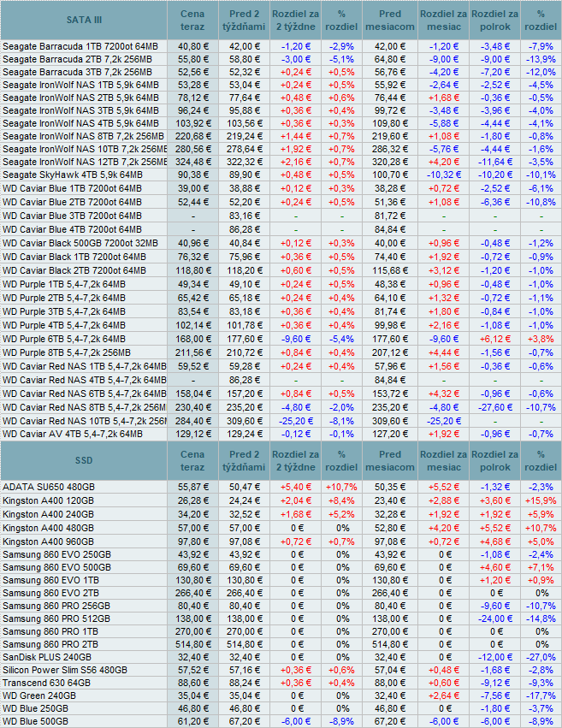Select WD Caviar Red NAS 1TB row name
The width and height of the screenshot is (562, 728).
click(x=85, y=367)
